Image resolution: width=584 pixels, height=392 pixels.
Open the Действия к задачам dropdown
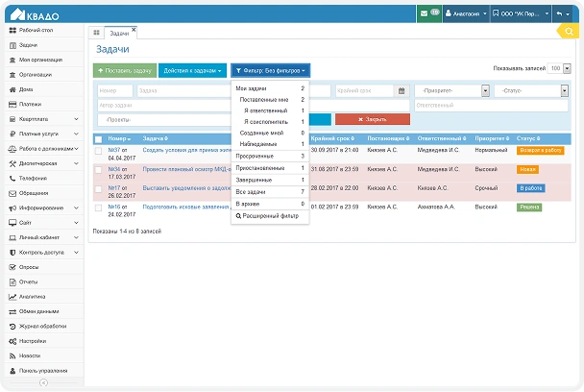[192, 71]
